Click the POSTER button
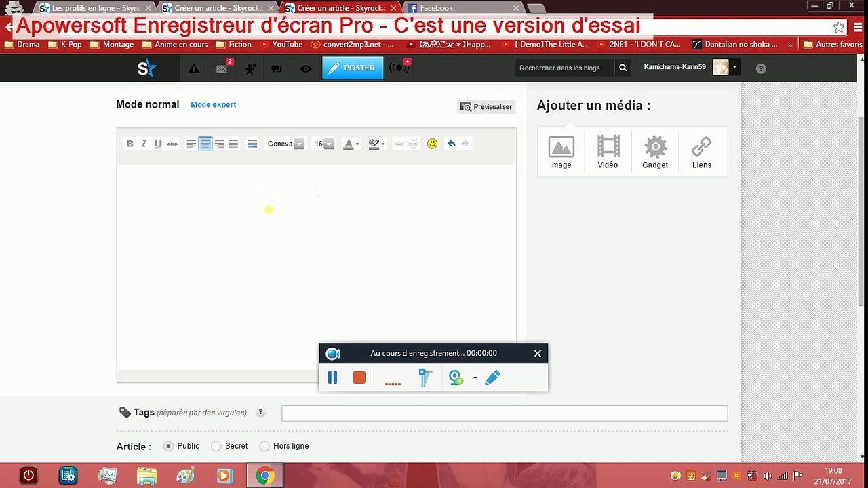Screen dimensions: 868x488 (x=353, y=68)
